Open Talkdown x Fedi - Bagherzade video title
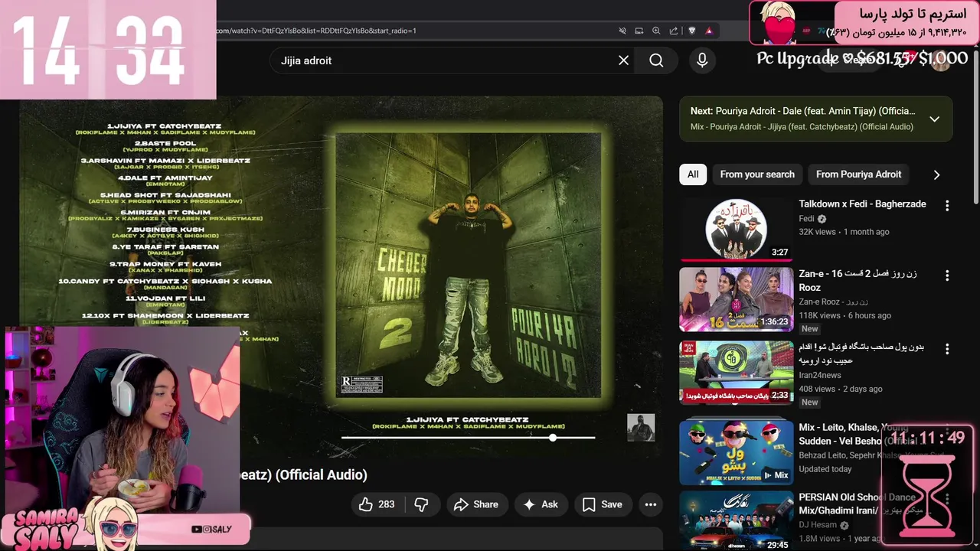This screenshot has height=551, width=980. coord(862,204)
